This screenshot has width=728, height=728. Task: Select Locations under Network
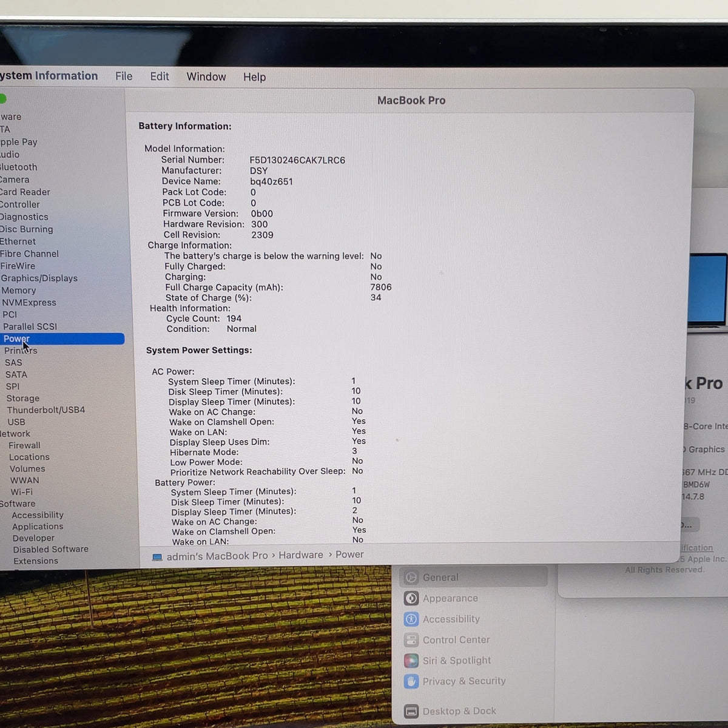click(29, 457)
